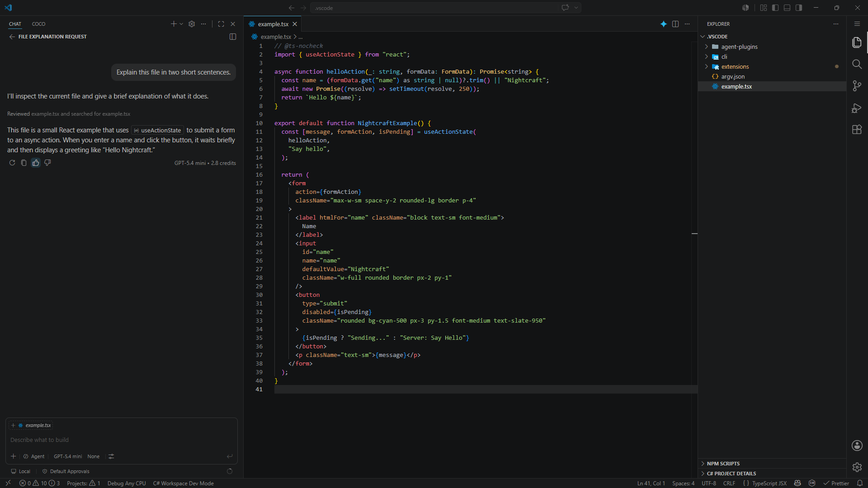
Task: Open the Agent mode picker
Action: point(34,456)
